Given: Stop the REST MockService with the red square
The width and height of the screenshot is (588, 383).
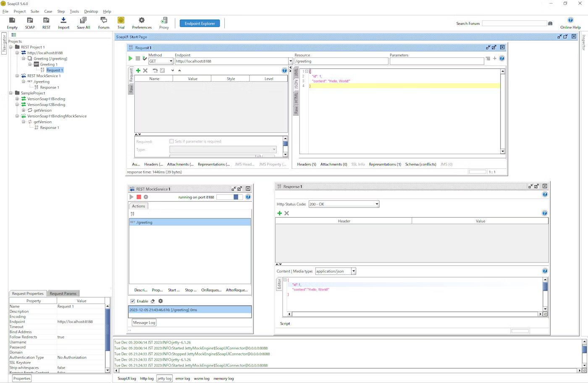Looking at the screenshot, I should [139, 197].
